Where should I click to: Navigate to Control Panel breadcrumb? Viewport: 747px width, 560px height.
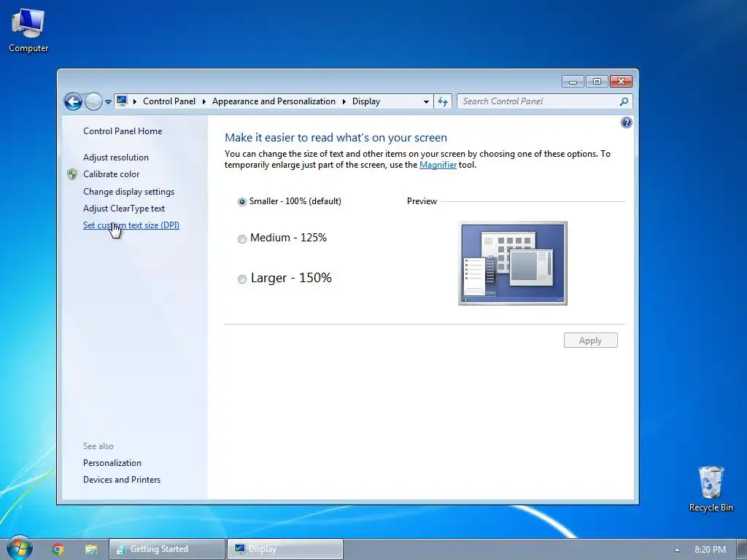tap(169, 101)
